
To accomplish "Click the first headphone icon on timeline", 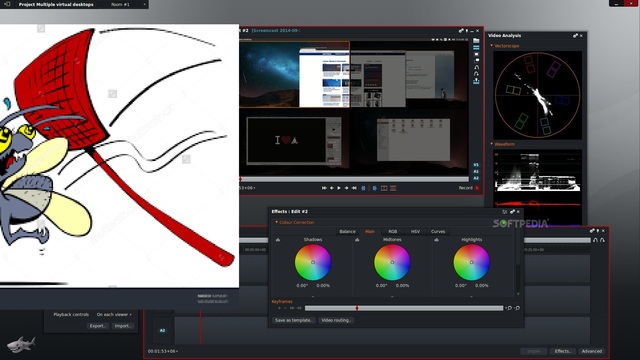I will [x=595, y=240].
